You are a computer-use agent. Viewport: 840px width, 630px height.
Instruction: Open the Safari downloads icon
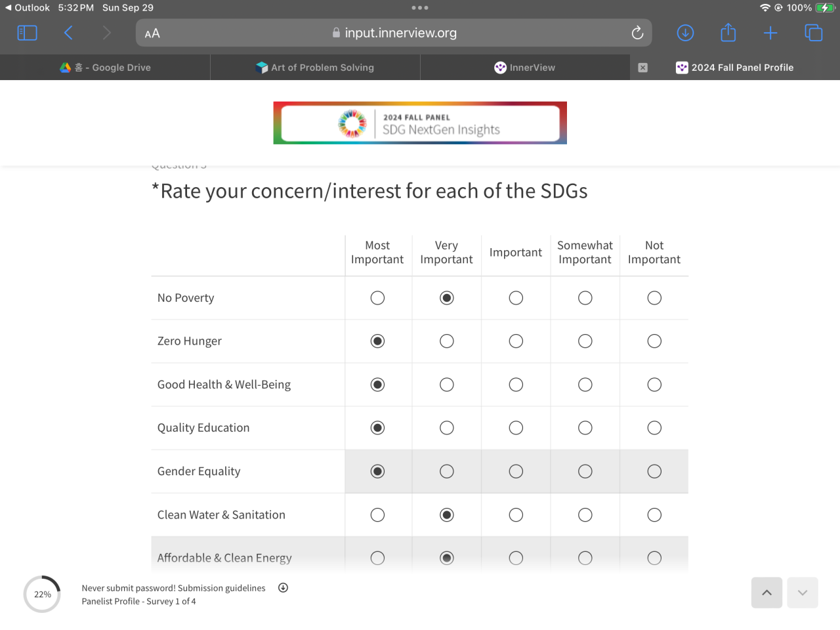coord(685,33)
